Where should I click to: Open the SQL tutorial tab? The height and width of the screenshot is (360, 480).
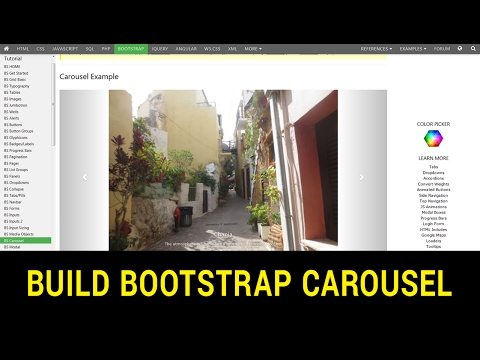90,49
